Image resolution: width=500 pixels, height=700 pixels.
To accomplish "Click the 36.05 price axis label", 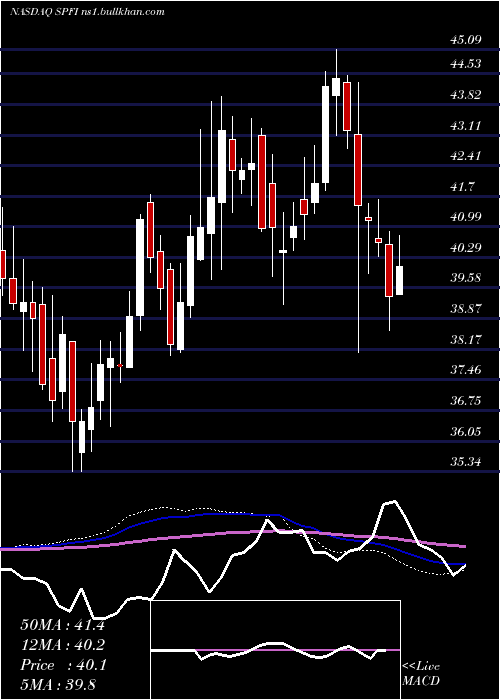I will tap(466, 432).
